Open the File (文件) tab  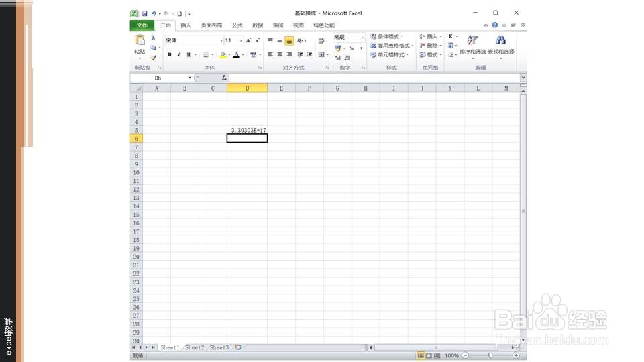[x=142, y=25]
